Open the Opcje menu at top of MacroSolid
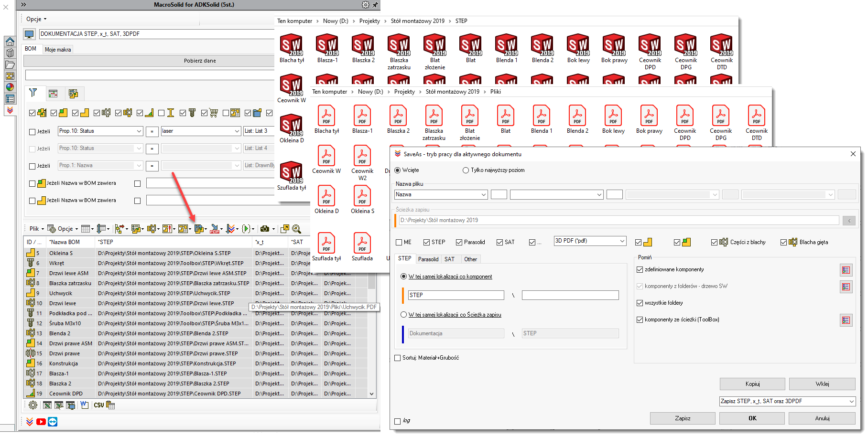 tap(36, 19)
